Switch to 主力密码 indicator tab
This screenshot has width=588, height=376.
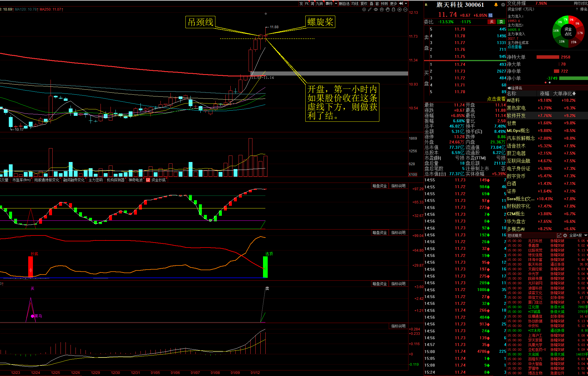[x=96, y=180]
